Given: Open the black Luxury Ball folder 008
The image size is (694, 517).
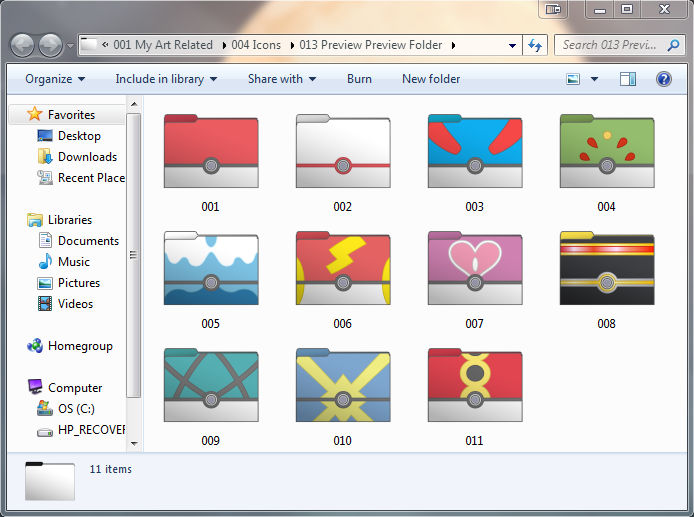Looking at the screenshot, I should tap(607, 268).
